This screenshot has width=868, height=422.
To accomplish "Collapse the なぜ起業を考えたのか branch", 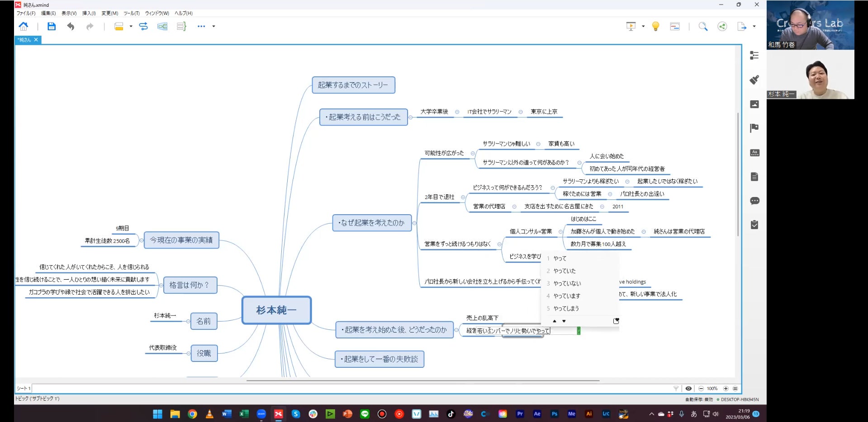I will (x=414, y=223).
